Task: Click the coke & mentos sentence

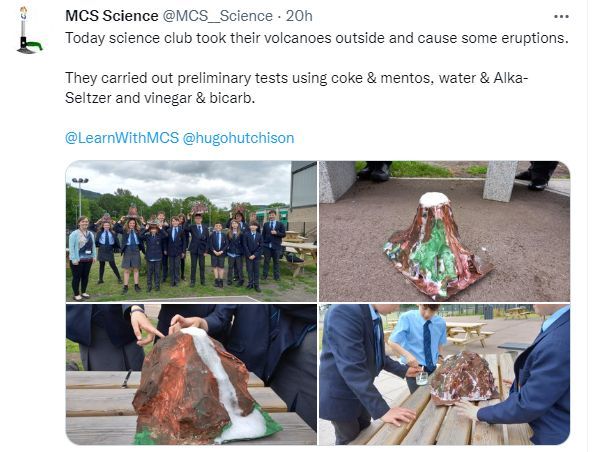Action: pyautogui.click(x=296, y=88)
